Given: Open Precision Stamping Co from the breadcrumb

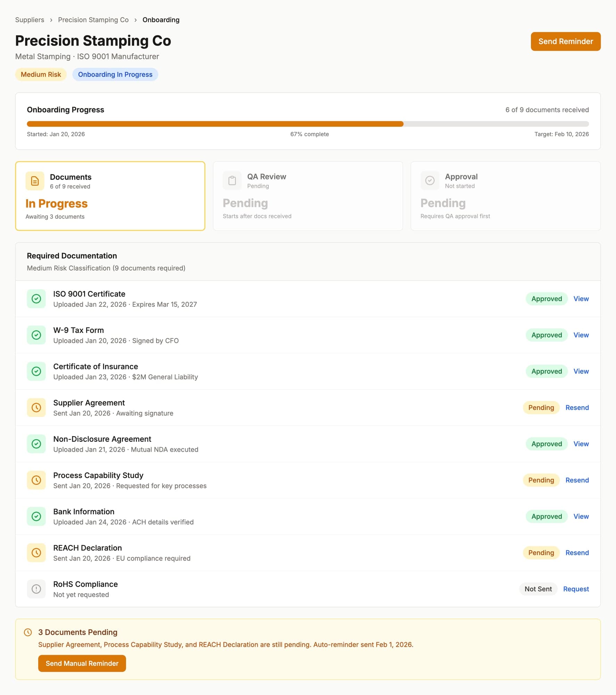Looking at the screenshot, I should pos(93,20).
